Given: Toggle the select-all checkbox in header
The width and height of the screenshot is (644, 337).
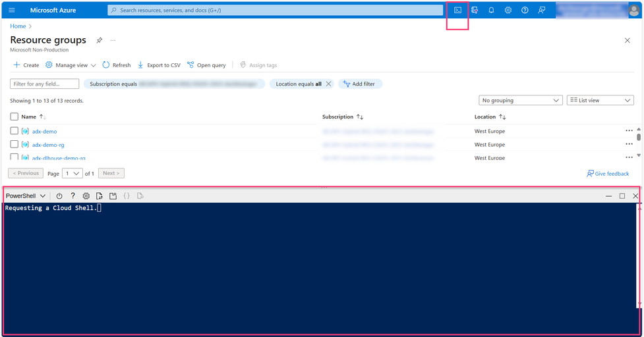Looking at the screenshot, I should [x=14, y=117].
